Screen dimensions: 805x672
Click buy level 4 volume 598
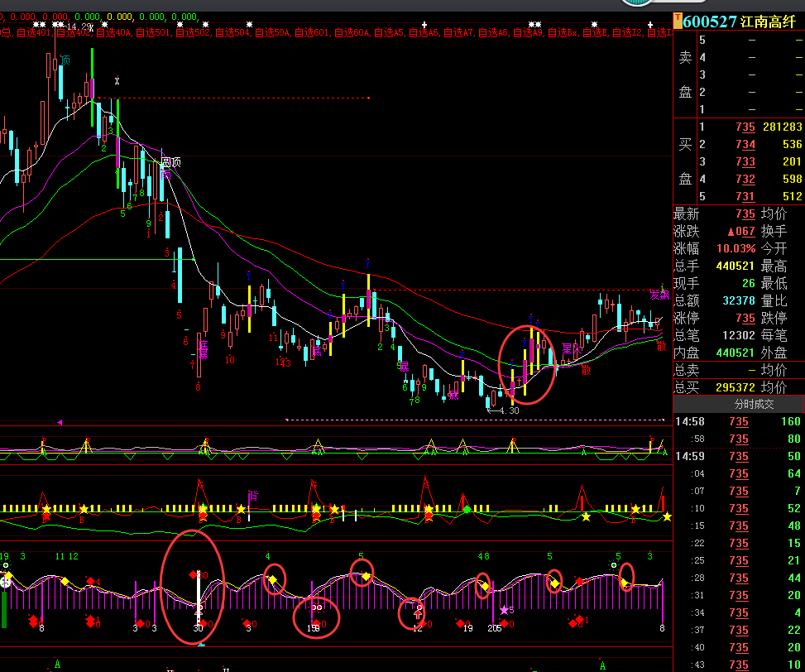coord(792,179)
